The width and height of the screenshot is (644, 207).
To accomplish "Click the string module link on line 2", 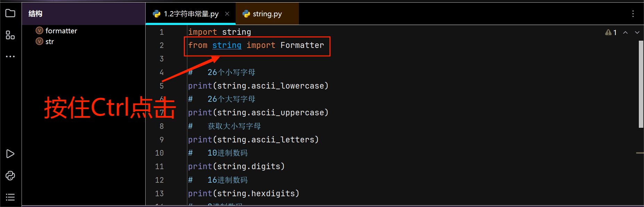I will [227, 45].
